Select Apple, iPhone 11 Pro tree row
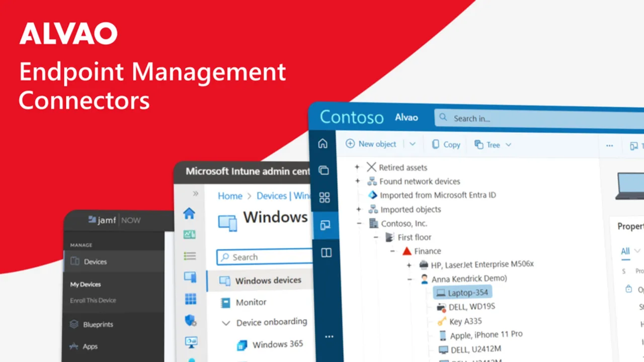The image size is (644, 362). (480, 335)
